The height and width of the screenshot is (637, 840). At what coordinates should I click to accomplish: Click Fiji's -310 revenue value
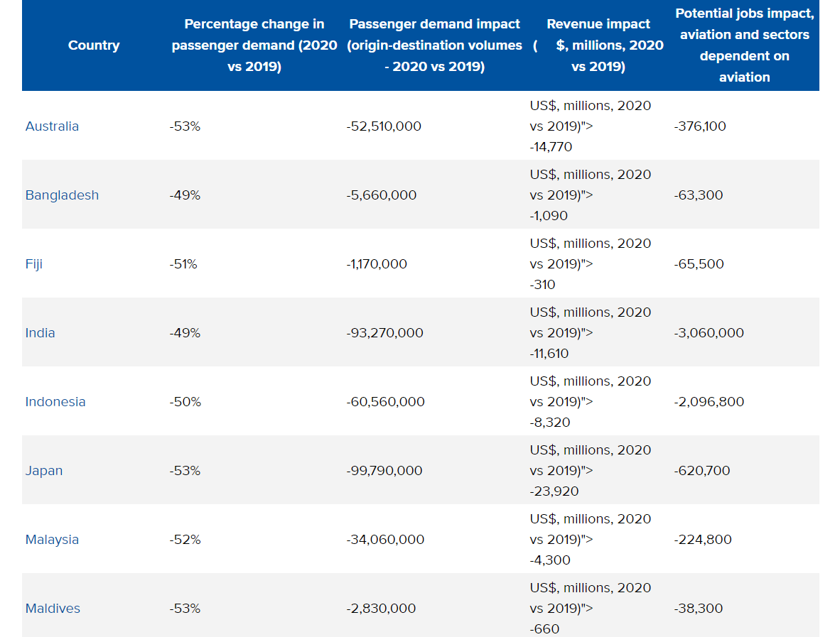(x=542, y=285)
